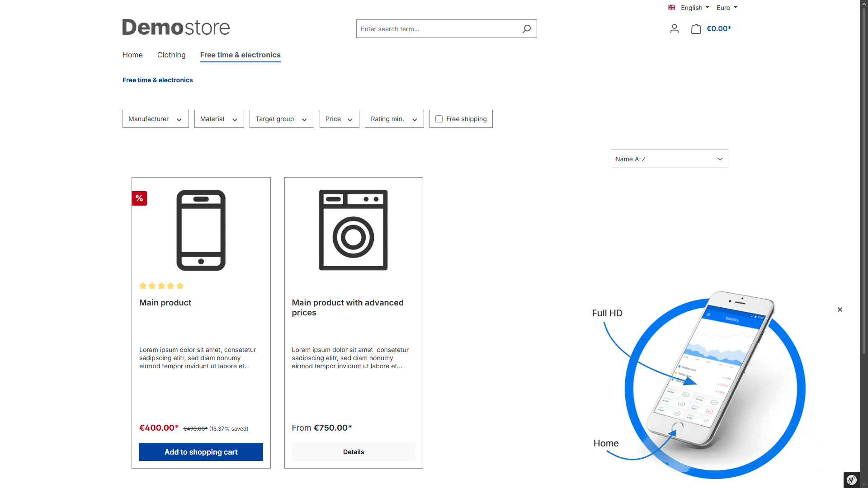Tick the Free shipping checkbox

(x=439, y=119)
